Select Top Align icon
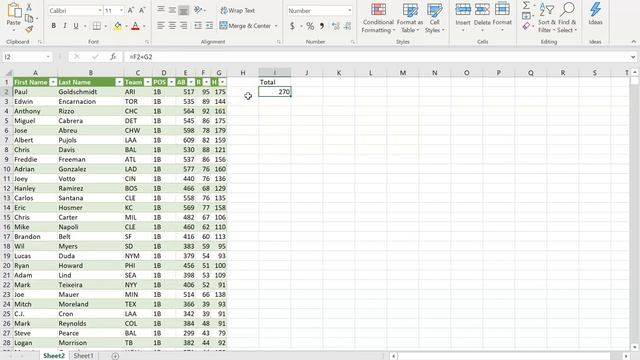640x360 pixels. [x=161, y=10]
